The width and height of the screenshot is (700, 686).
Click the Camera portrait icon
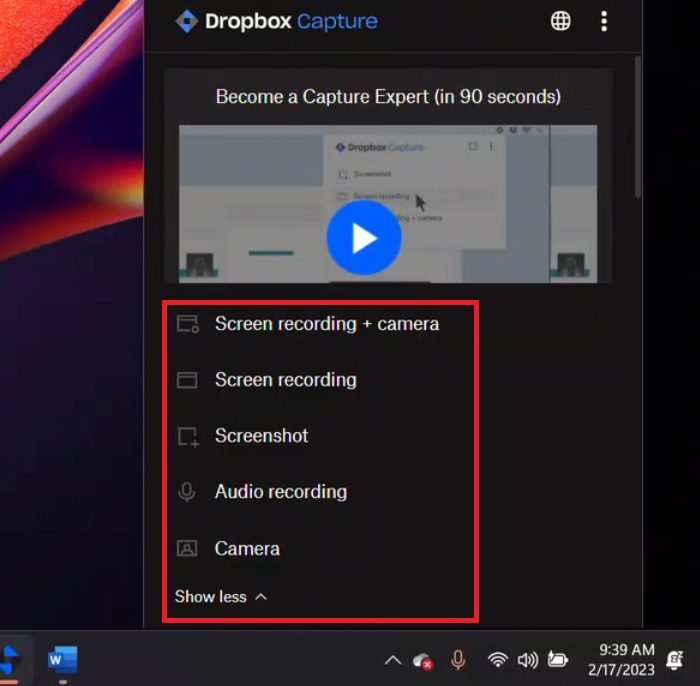point(187,548)
